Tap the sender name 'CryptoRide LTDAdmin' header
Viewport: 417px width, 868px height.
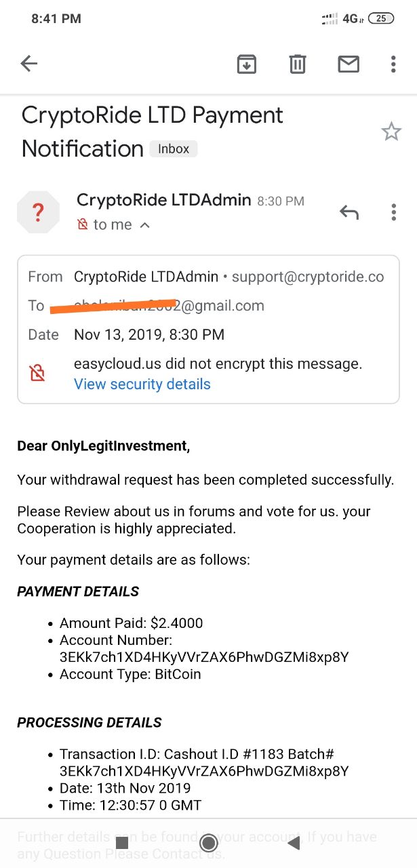[x=164, y=200]
